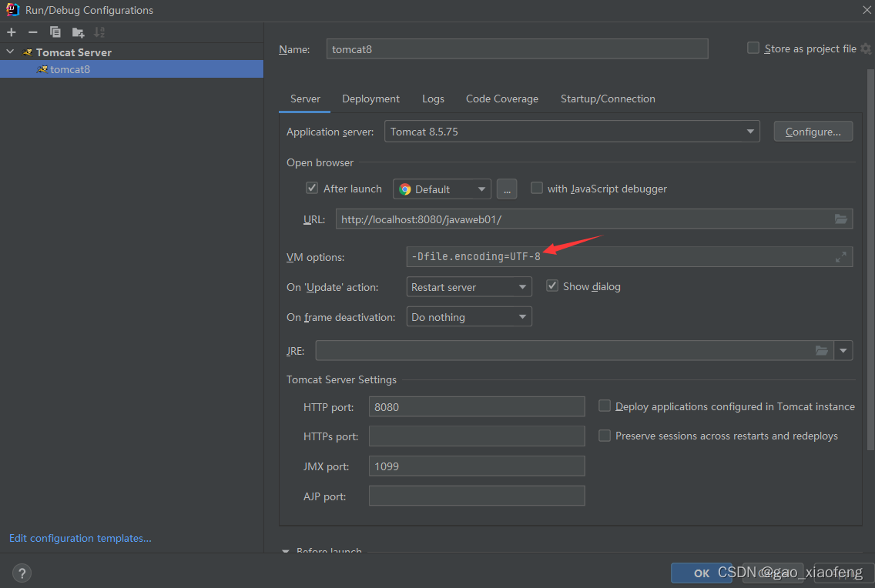Click the folder browse icon in the JRE field
The image size is (875, 588).
click(x=821, y=351)
